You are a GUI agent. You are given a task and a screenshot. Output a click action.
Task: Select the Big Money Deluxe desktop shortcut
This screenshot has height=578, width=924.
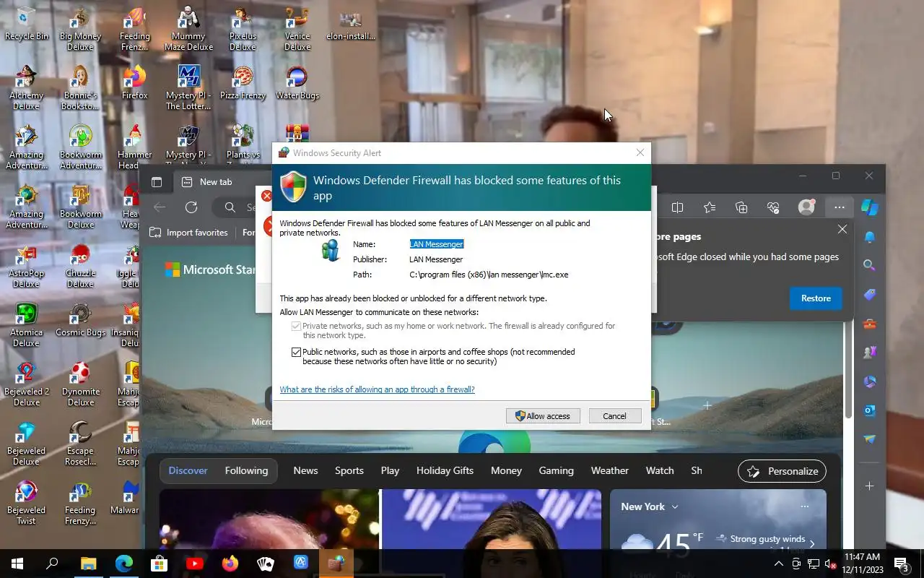click(x=80, y=28)
